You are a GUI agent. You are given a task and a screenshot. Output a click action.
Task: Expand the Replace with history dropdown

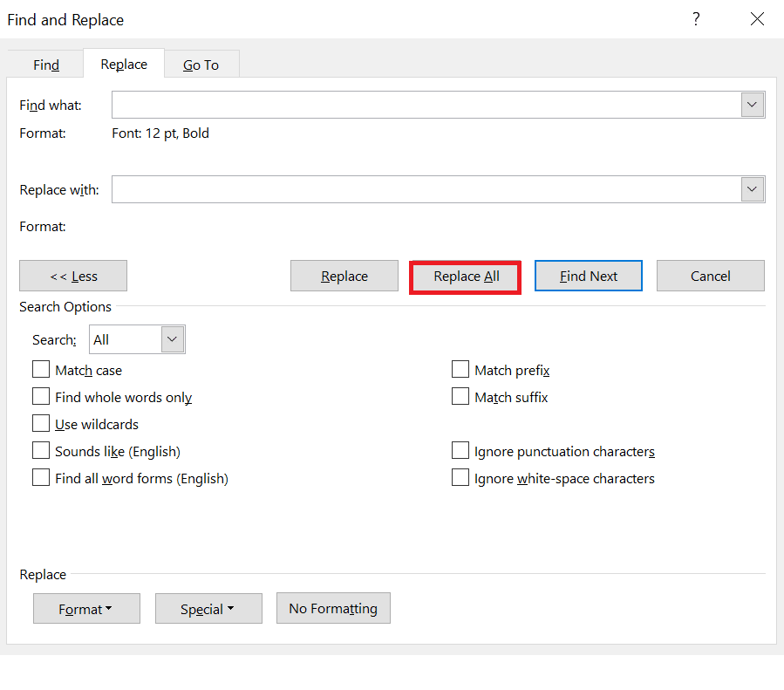click(752, 189)
